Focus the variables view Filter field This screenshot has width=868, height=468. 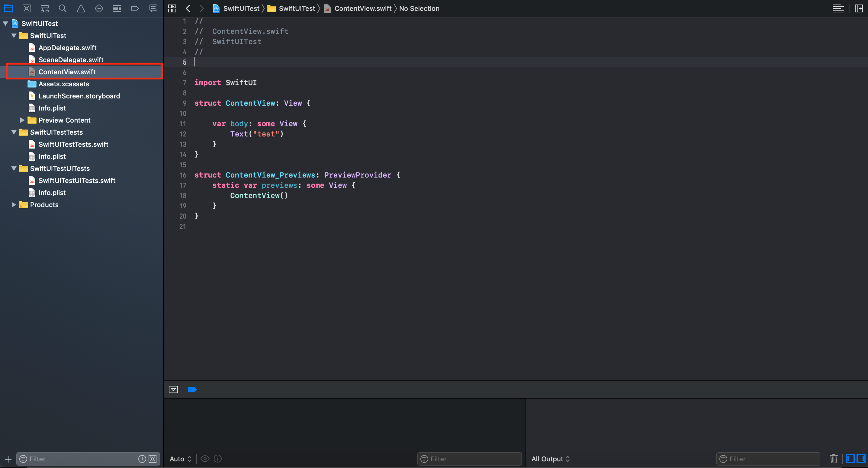click(x=469, y=459)
